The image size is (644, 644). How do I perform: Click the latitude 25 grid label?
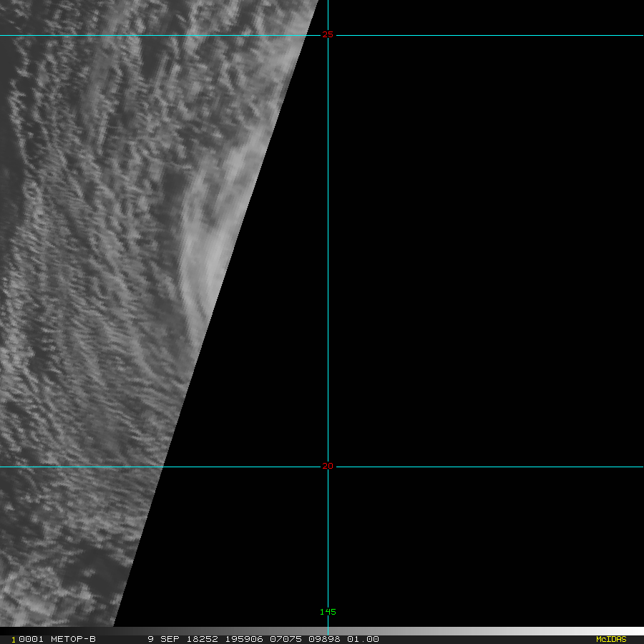(328, 34)
